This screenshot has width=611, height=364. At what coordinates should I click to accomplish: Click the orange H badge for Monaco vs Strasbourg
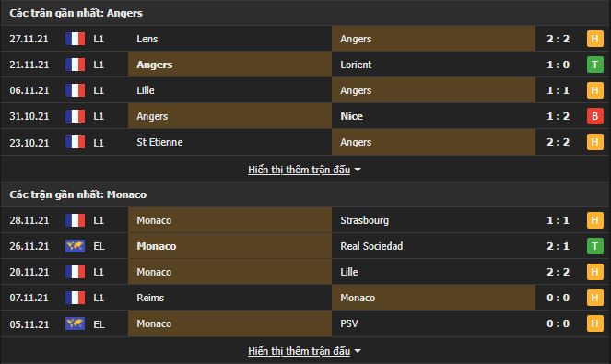click(x=594, y=220)
